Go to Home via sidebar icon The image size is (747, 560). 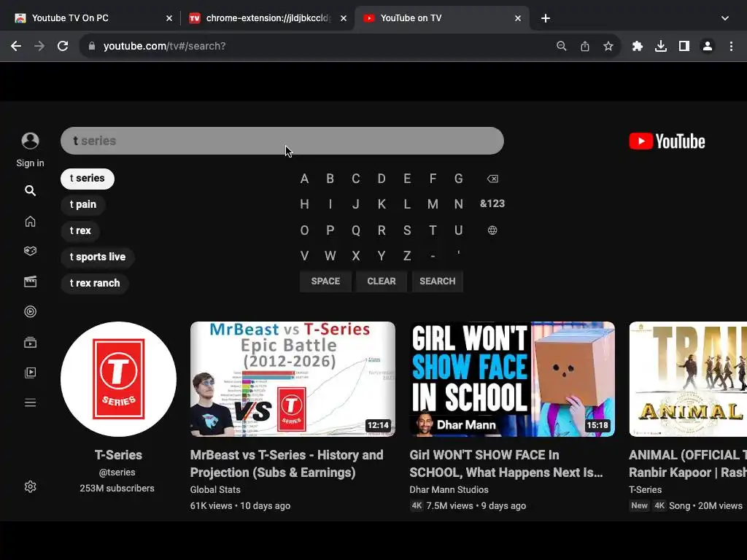[30, 222]
